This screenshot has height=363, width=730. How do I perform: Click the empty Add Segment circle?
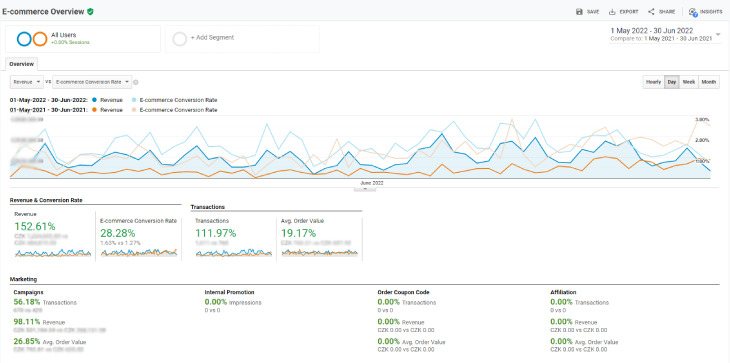point(180,39)
